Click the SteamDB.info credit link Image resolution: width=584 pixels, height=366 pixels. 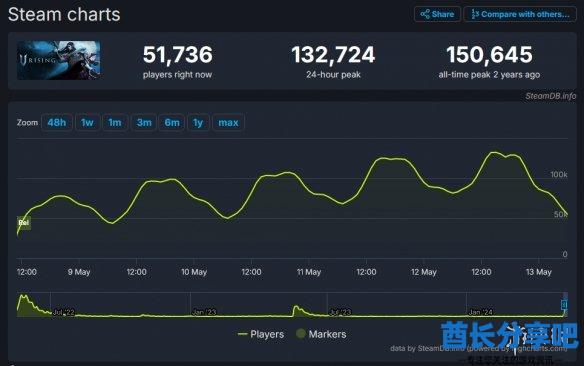550,96
